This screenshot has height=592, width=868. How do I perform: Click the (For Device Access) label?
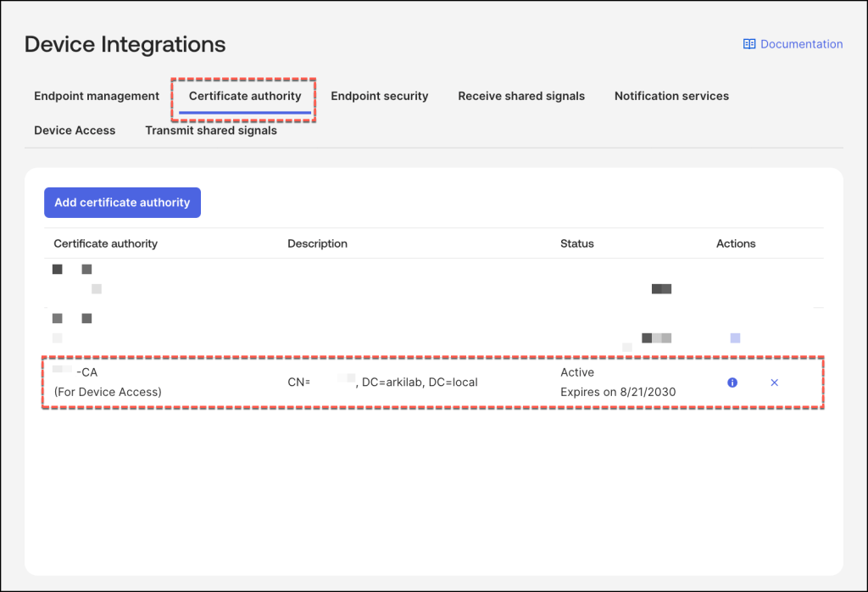[108, 392]
